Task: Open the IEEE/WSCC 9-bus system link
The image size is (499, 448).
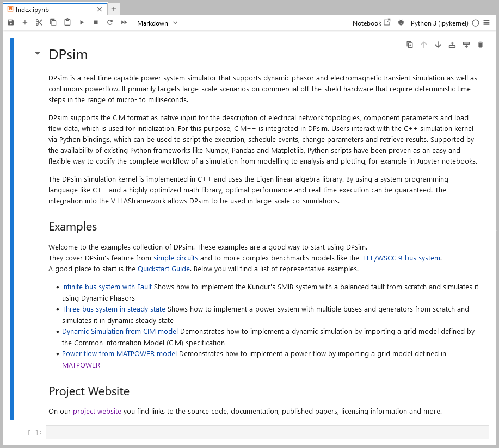Action: [401, 258]
